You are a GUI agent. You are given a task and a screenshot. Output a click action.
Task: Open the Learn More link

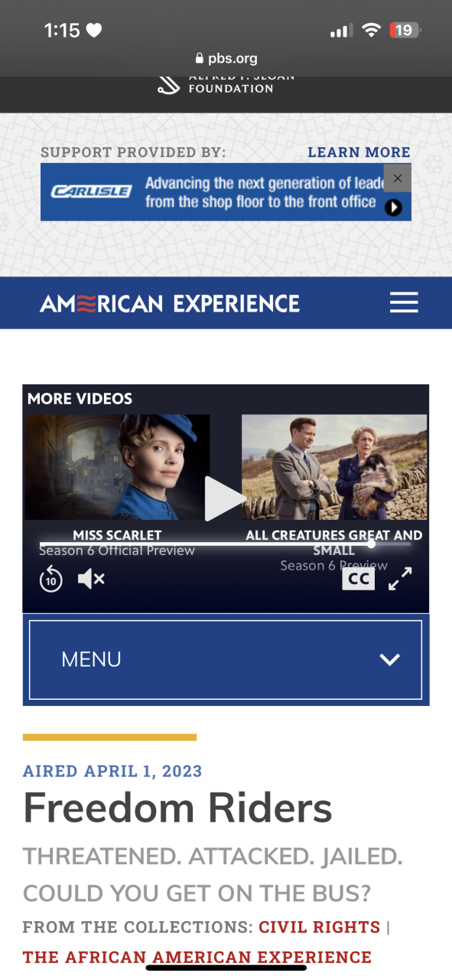[x=359, y=152]
